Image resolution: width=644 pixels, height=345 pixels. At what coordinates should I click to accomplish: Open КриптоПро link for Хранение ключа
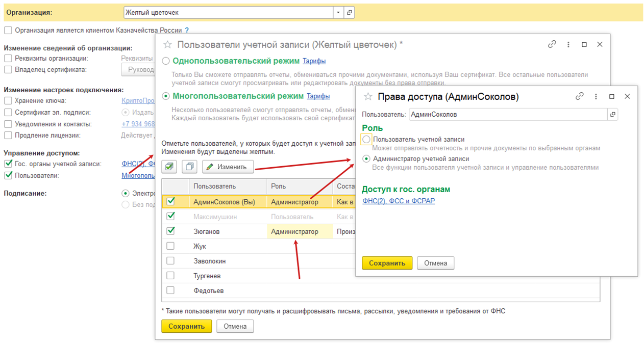[138, 100]
